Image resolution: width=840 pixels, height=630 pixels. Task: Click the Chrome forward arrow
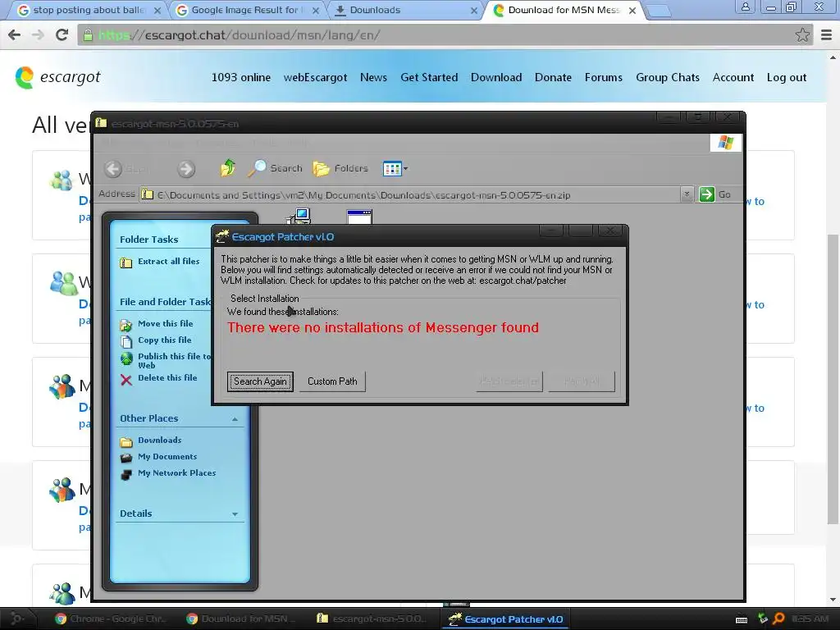click(38, 35)
